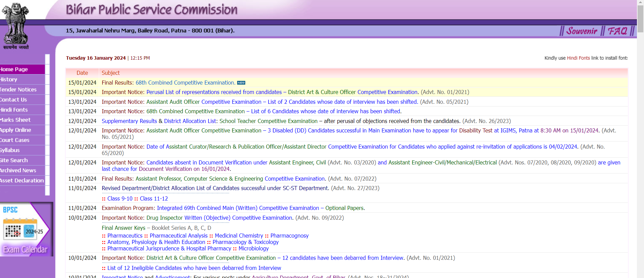Open 68th Combined Competitive Examination final results
The image size is (644, 278).
pos(185,83)
